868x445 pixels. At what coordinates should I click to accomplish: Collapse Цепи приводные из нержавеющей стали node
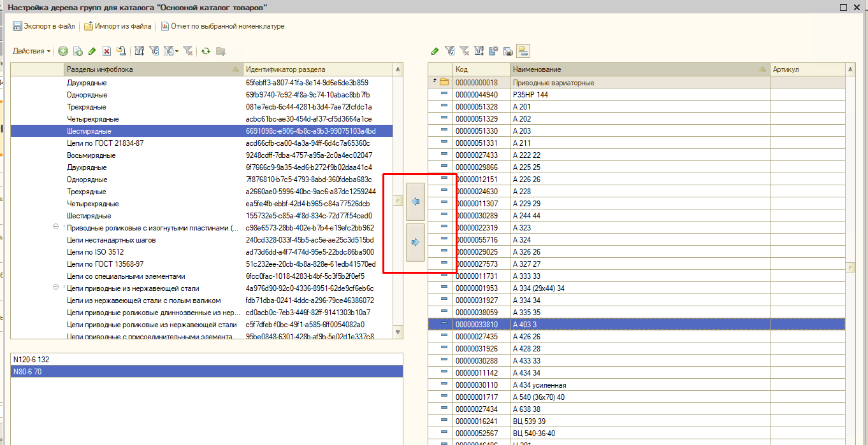tap(55, 288)
